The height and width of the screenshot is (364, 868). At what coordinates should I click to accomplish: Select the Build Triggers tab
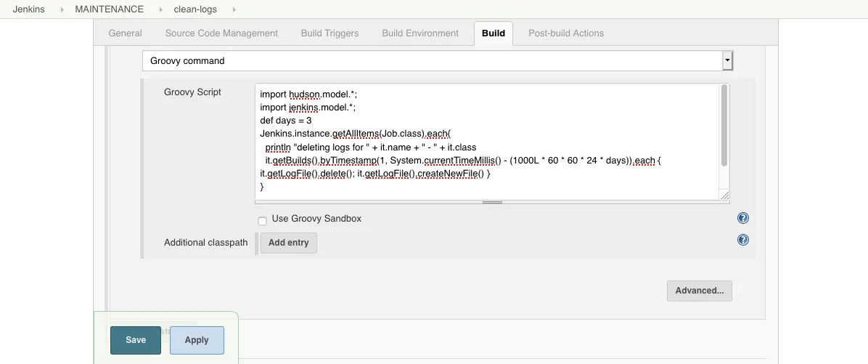point(329,33)
